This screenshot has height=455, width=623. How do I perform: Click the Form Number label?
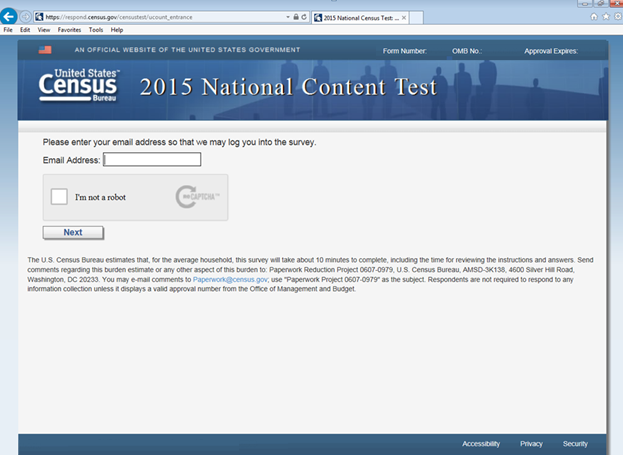404,51
